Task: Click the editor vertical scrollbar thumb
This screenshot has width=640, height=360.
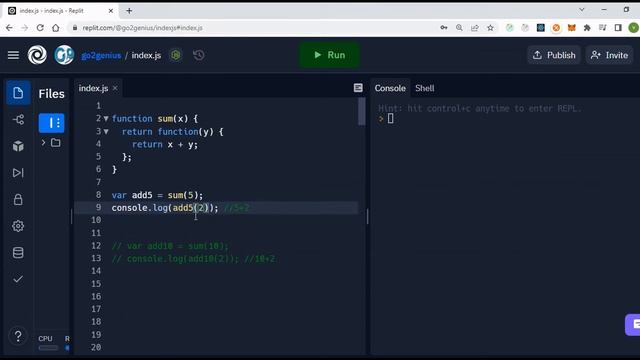Action: click(x=361, y=111)
